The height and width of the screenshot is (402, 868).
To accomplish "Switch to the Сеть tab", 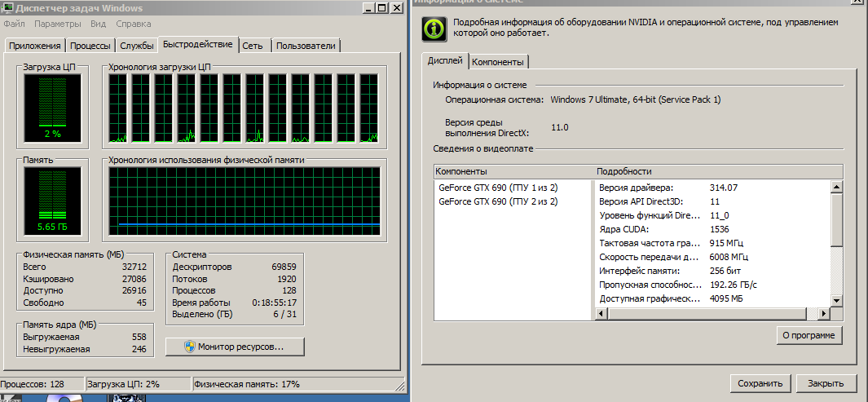I will coord(255,46).
